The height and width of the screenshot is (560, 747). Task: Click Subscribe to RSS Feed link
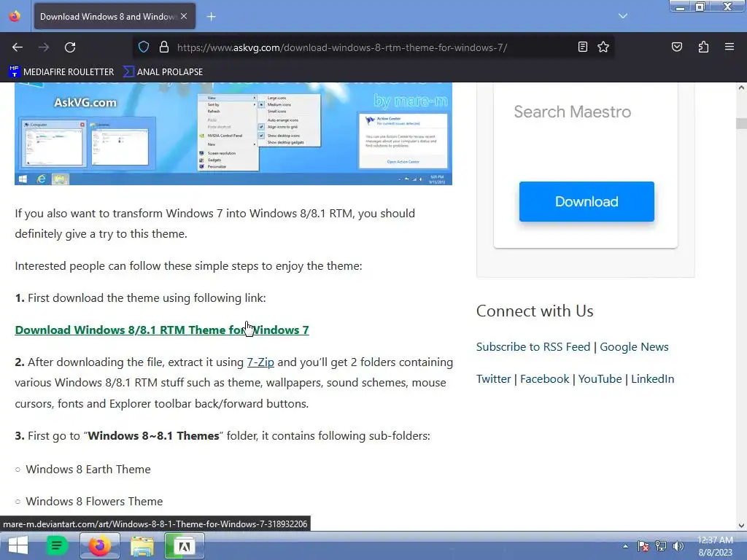tap(533, 346)
